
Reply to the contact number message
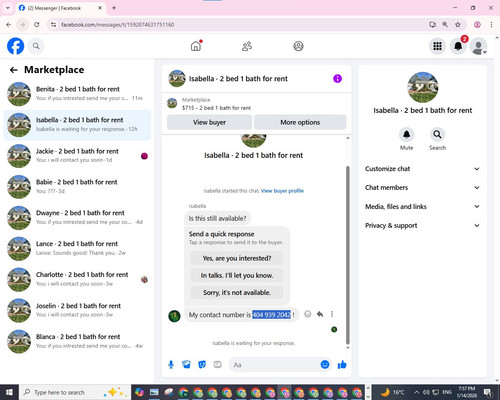[320, 314]
